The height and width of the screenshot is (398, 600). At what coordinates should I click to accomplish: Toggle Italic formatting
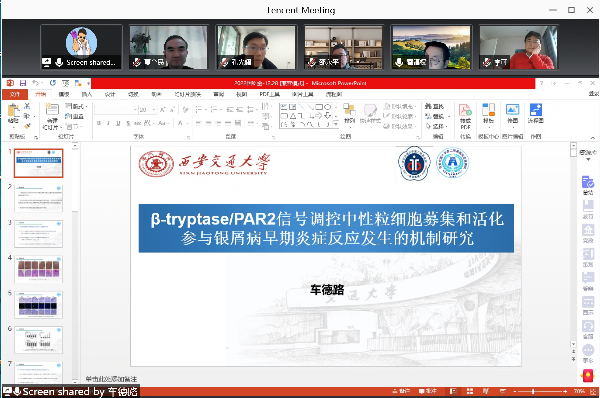point(108,123)
